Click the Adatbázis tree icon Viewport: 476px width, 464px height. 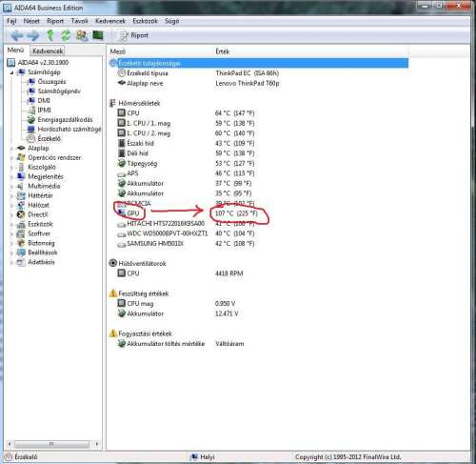(21, 263)
